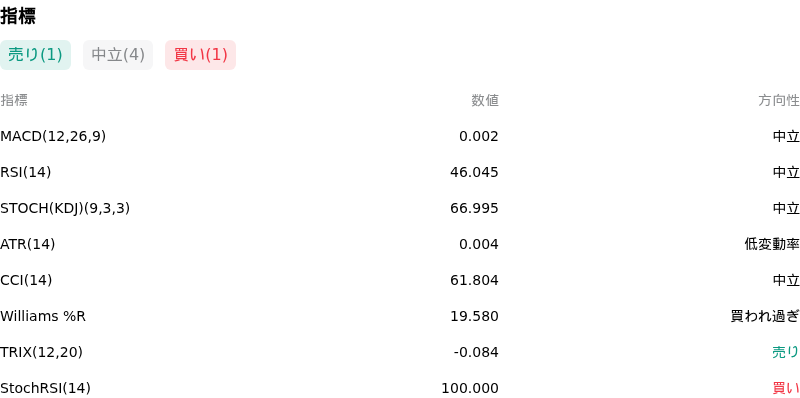Select the STOCH(KDJ)(9,3,3) indicator
This screenshot has height=398, width=800.
pos(65,208)
